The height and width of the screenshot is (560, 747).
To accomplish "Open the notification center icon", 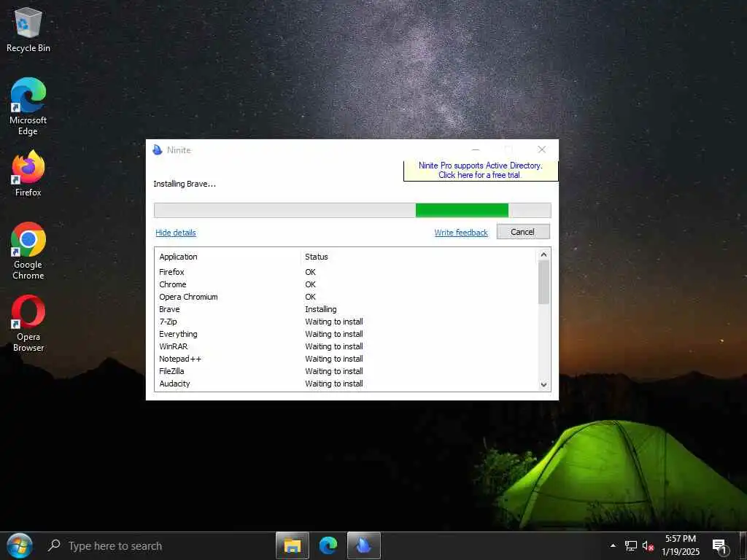I will coord(720,545).
